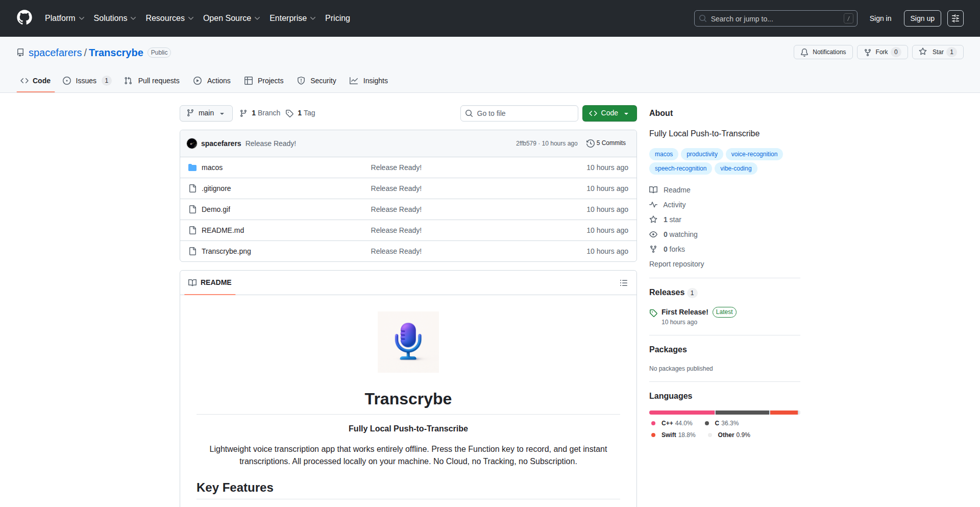
Task: Click the README.md file icon
Action: click(x=192, y=230)
